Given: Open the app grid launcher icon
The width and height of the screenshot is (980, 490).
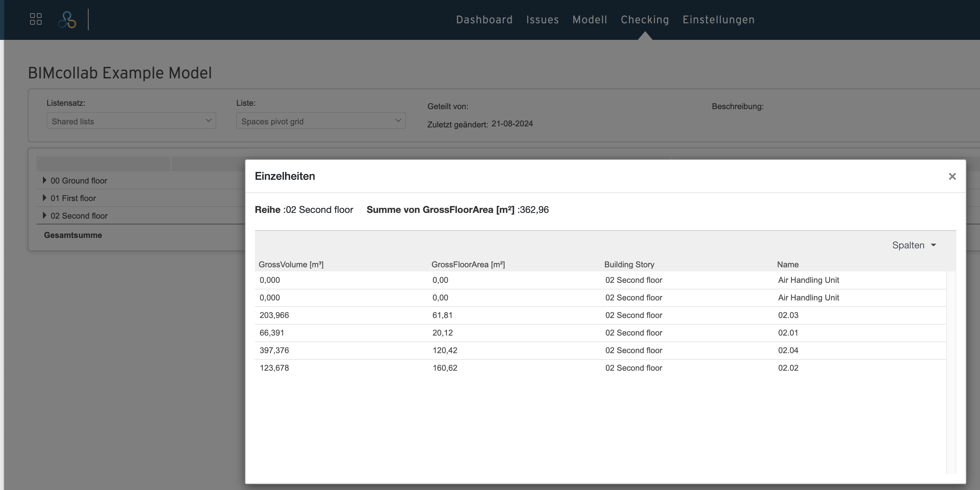Looking at the screenshot, I should (x=36, y=19).
